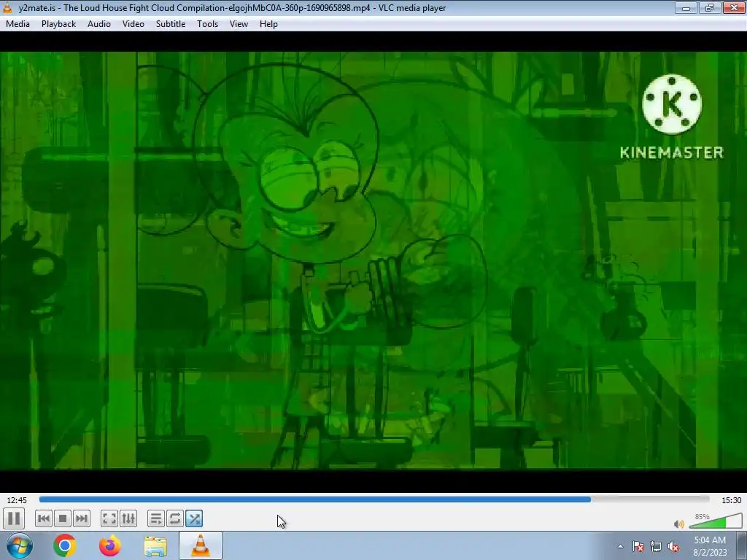Open the Tools menu
Viewport: 747px width, 560px height.
click(208, 24)
